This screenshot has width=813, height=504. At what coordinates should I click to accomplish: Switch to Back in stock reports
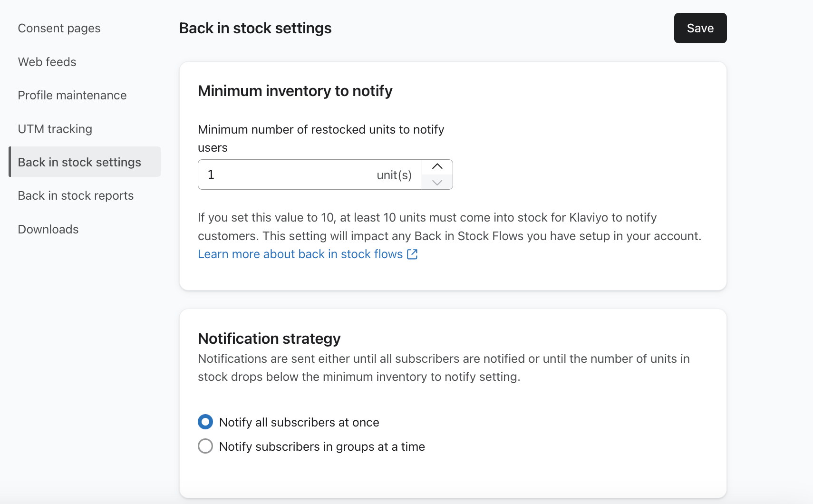(x=76, y=196)
